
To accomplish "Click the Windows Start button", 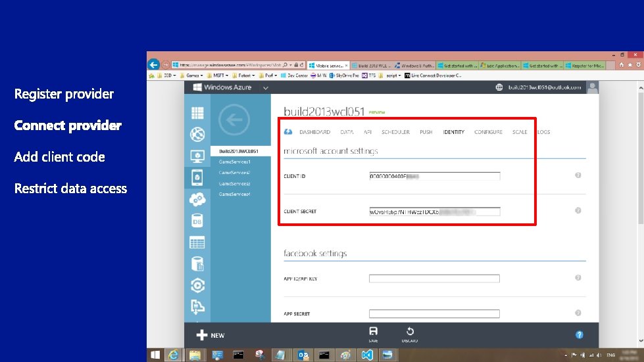I will (x=155, y=355).
